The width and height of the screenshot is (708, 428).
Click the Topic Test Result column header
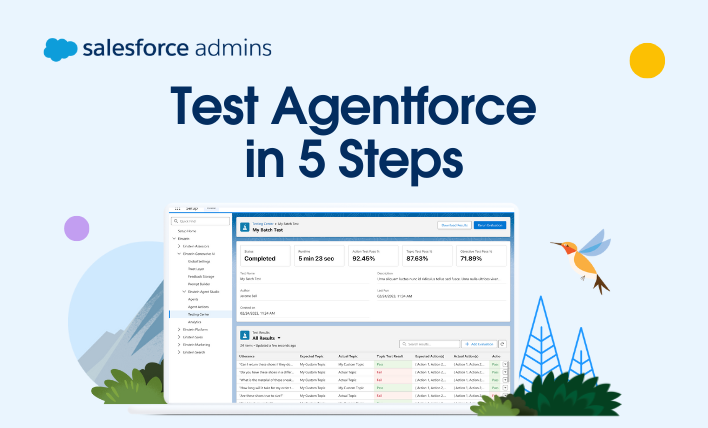[390, 356]
